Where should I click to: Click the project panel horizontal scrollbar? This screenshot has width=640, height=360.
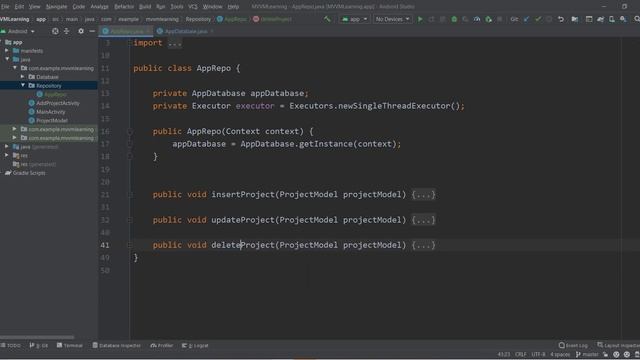coord(38,338)
